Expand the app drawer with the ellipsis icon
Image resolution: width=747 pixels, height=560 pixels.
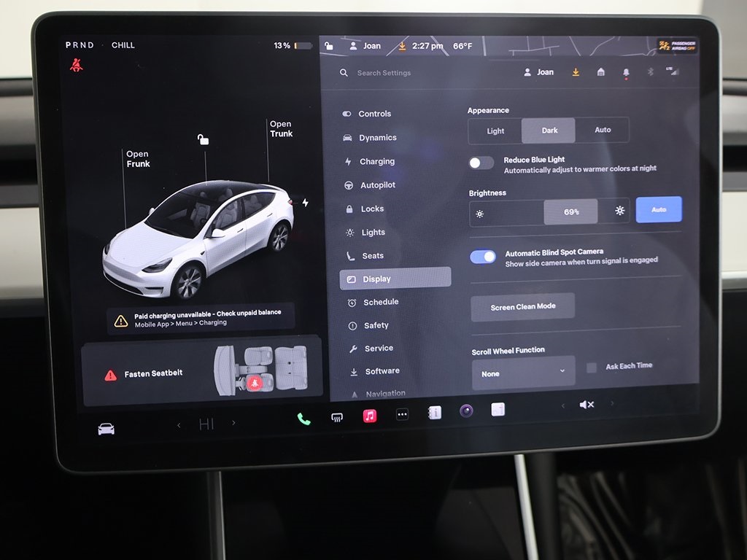pyautogui.click(x=402, y=413)
